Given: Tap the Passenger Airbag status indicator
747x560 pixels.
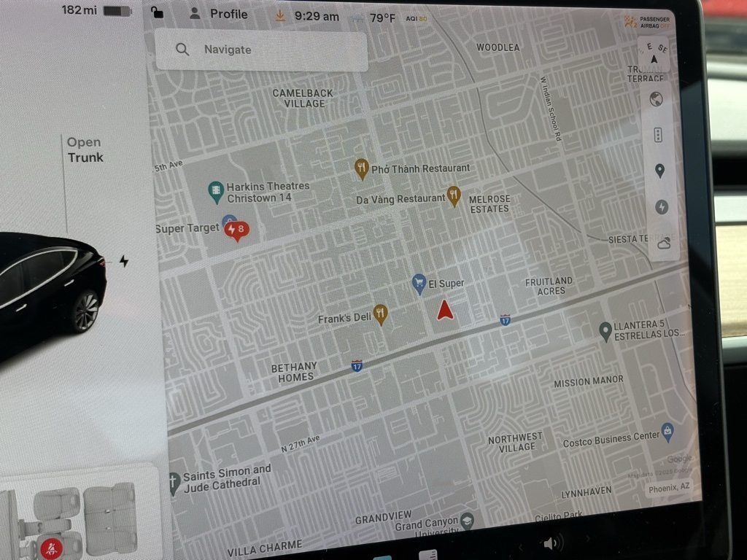Looking at the screenshot, I should (x=648, y=22).
